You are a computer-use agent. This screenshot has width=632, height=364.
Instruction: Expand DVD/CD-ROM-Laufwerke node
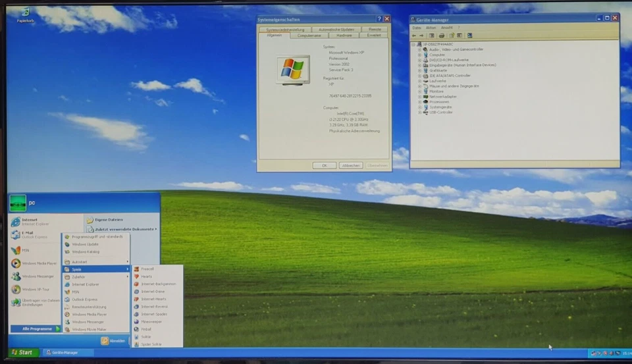[x=419, y=60]
